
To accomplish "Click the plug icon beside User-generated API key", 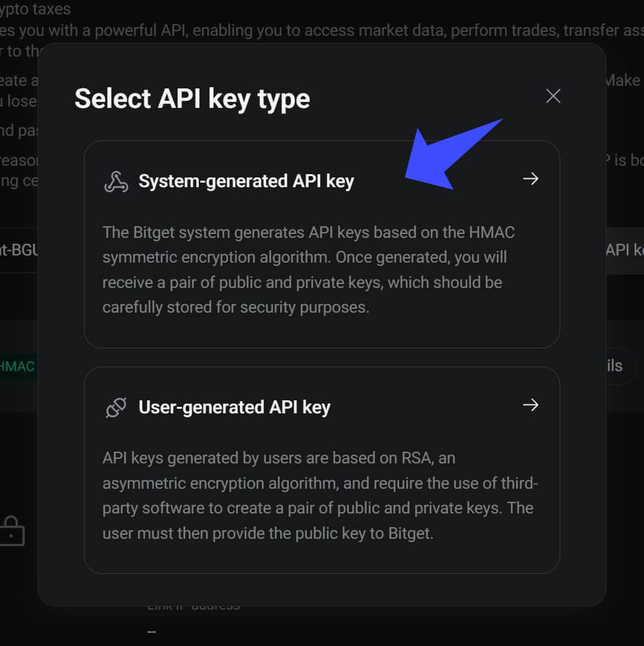I will 116,407.
